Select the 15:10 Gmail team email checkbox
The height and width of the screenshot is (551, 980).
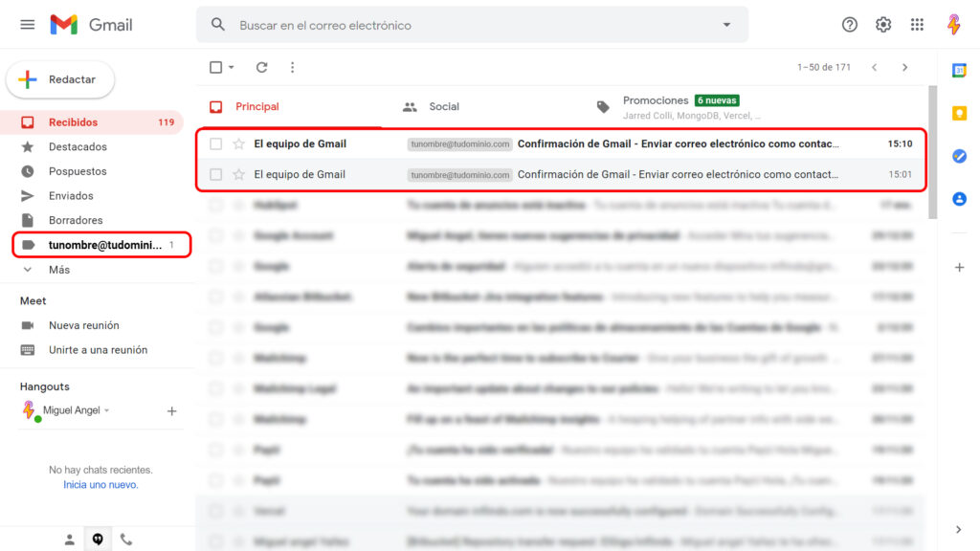coord(215,144)
